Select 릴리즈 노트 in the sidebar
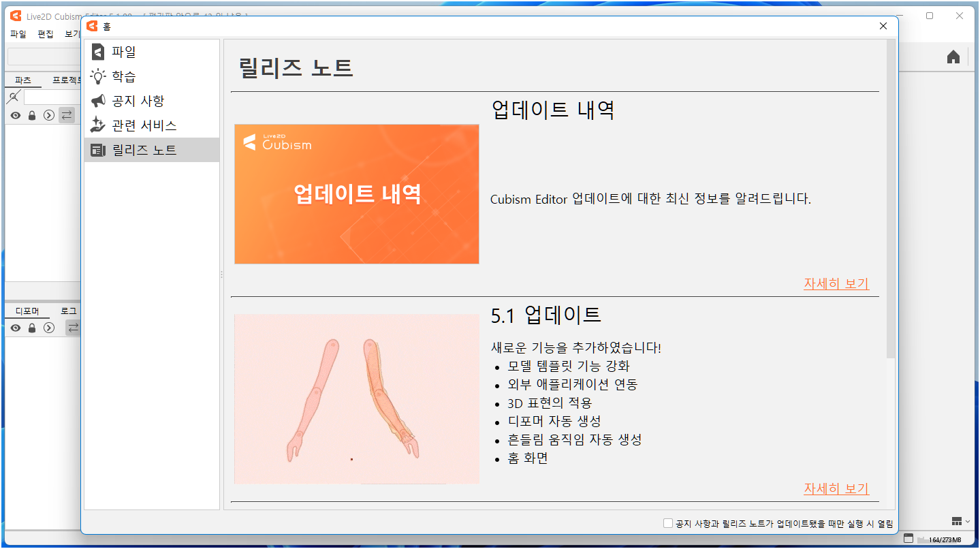This screenshot has height=549, width=980. [151, 150]
